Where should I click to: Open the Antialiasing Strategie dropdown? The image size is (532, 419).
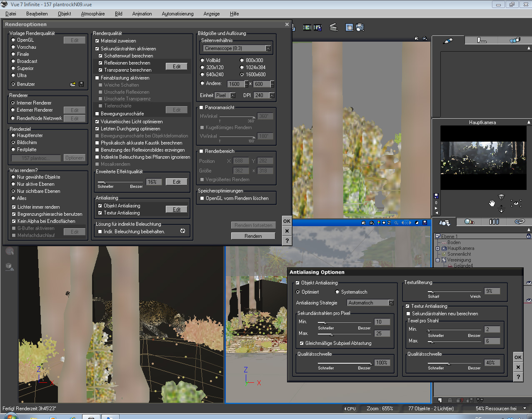point(391,303)
